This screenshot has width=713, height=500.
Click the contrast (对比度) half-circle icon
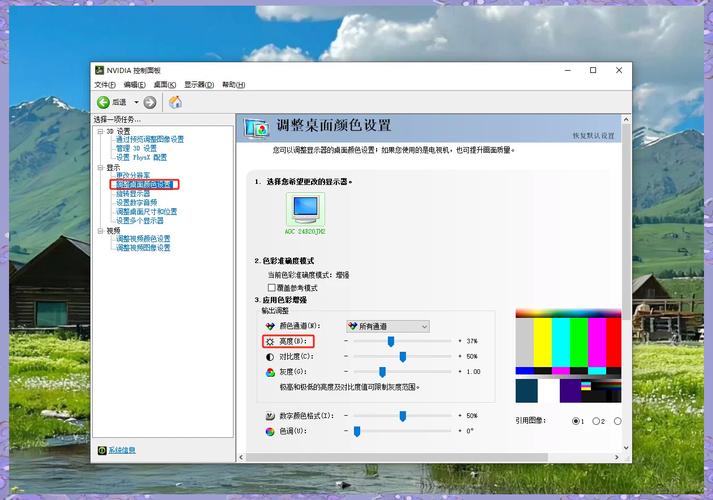[x=269, y=357]
